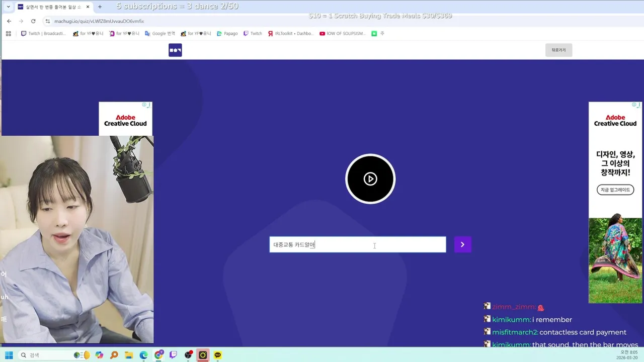Open the Papago bookmark
The height and width of the screenshot is (362, 644).
tap(227, 34)
